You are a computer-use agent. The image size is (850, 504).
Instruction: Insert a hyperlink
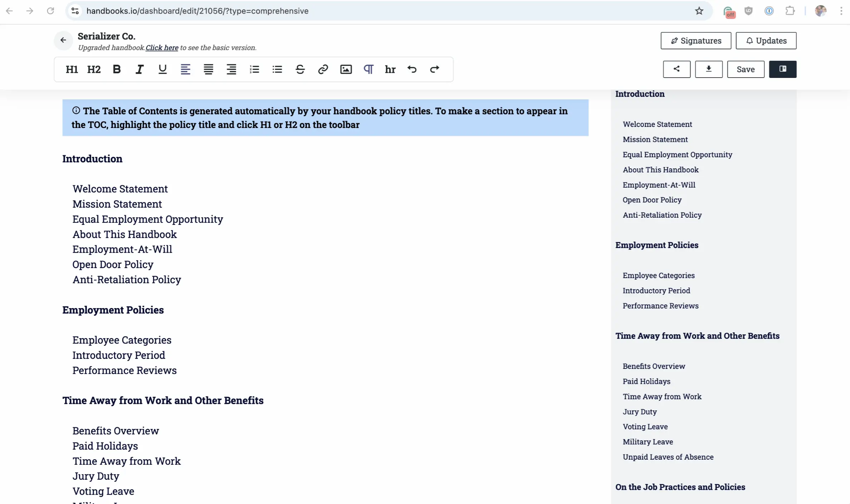pos(323,69)
